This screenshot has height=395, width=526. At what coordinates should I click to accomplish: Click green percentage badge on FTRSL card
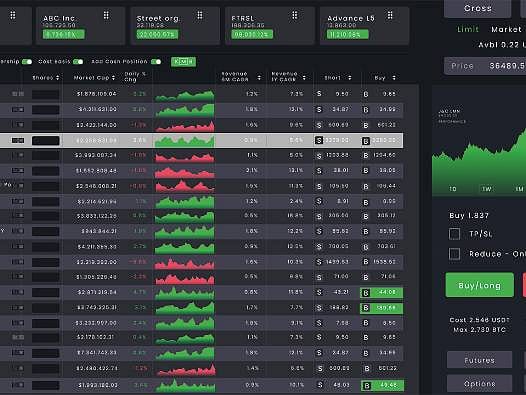point(252,34)
